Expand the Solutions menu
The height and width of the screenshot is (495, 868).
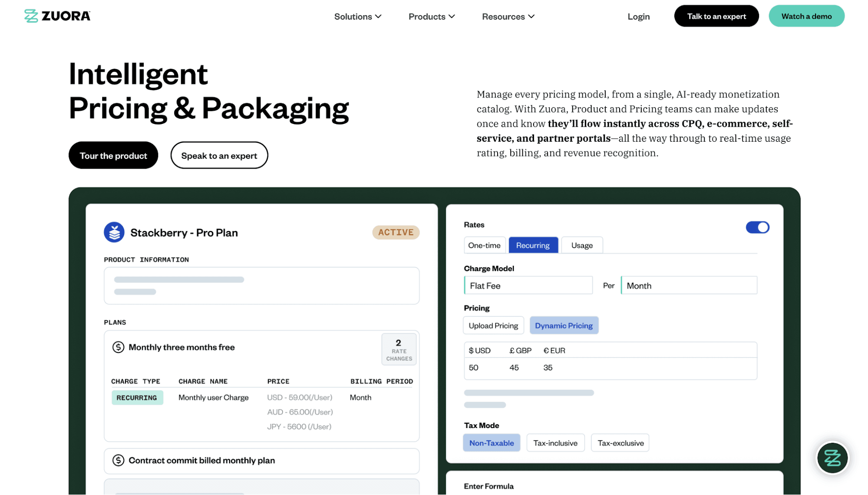[358, 17]
